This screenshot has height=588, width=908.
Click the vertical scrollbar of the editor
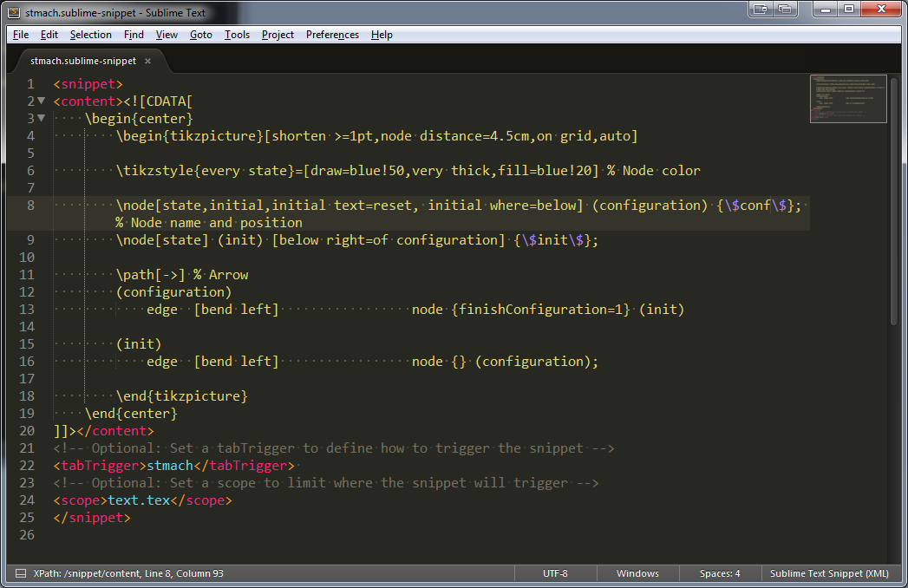(894, 199)
